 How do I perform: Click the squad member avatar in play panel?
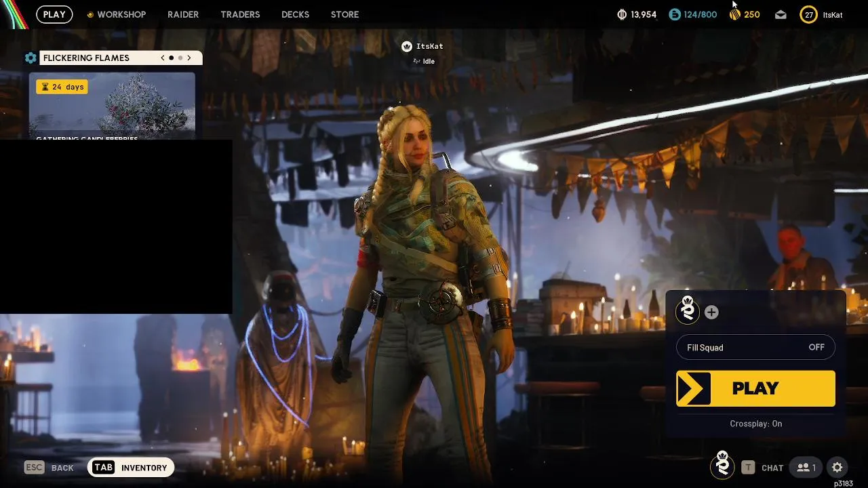pos(688,310)
